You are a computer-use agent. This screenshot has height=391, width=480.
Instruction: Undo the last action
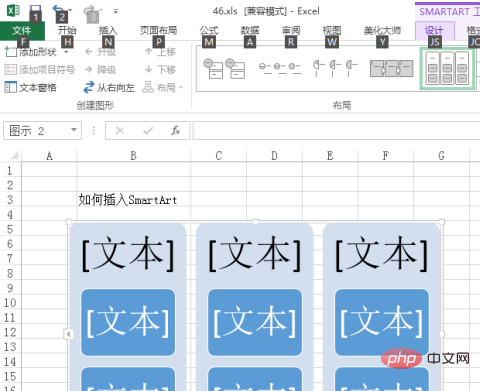[59, 10]
